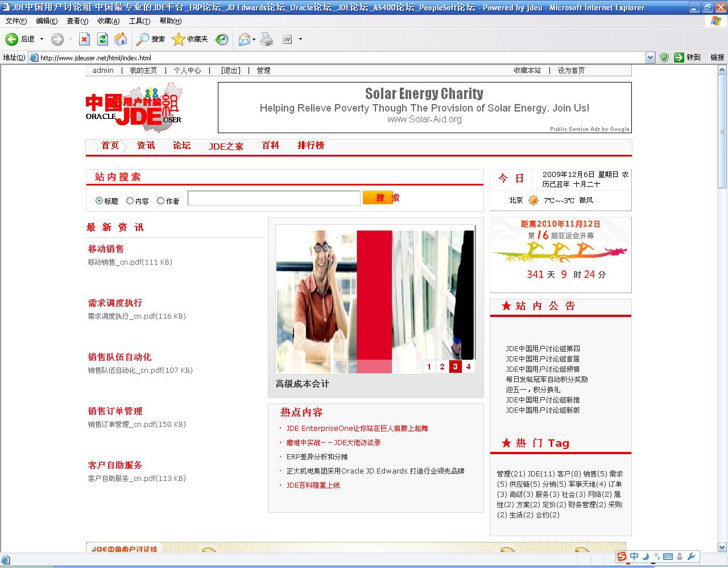Click the scrollbar down arrow

point(722,548)
